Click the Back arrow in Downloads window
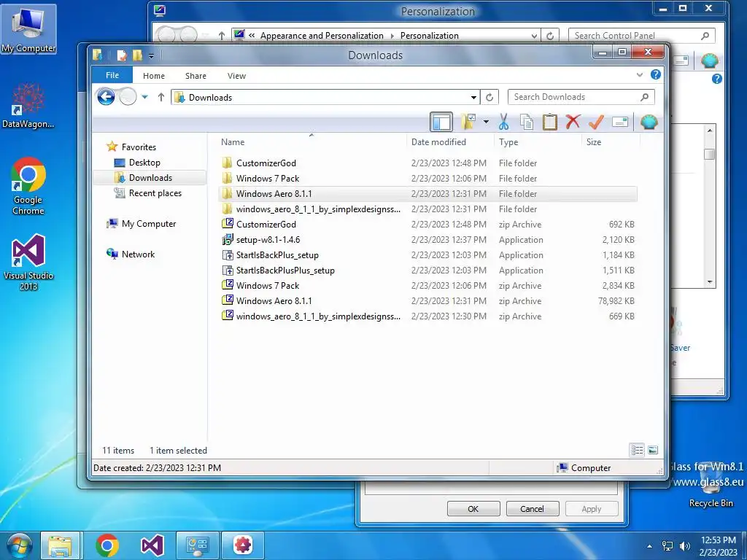Image resolution: width=747 pixels, height=560 pixels. coord(106,97)
